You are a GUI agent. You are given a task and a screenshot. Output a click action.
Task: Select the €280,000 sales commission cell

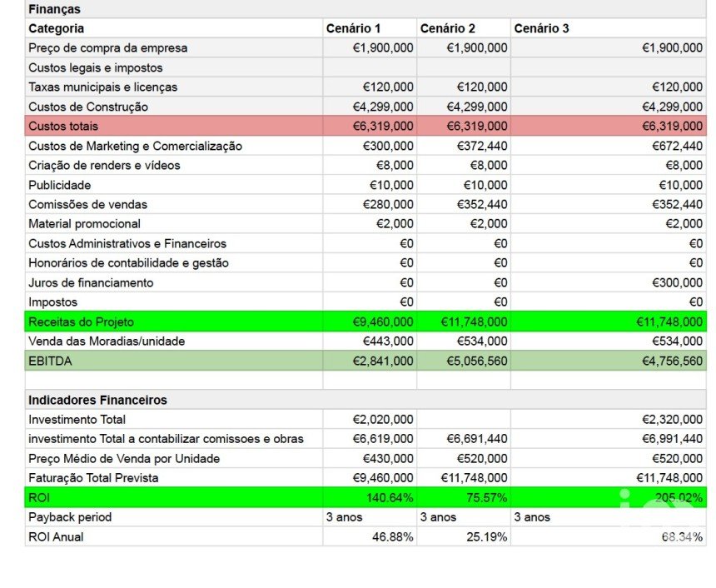click(388, 204)
